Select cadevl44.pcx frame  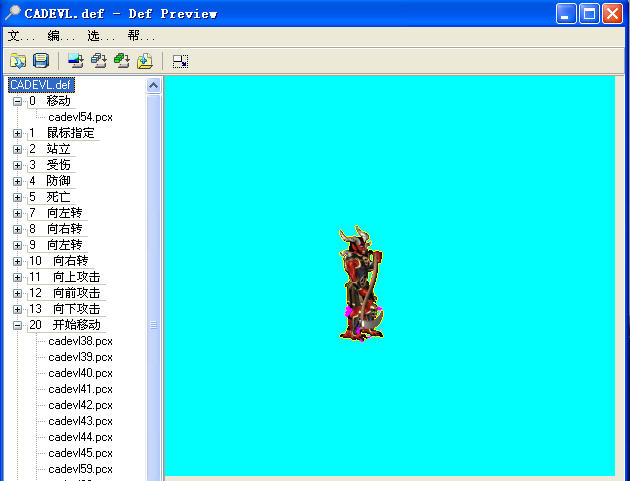[80, 437]
